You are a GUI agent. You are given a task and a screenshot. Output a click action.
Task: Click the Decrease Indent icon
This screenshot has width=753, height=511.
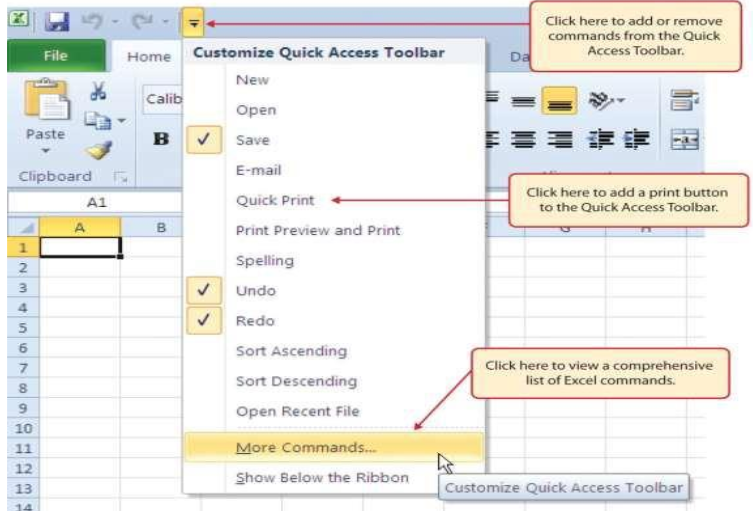600,139
